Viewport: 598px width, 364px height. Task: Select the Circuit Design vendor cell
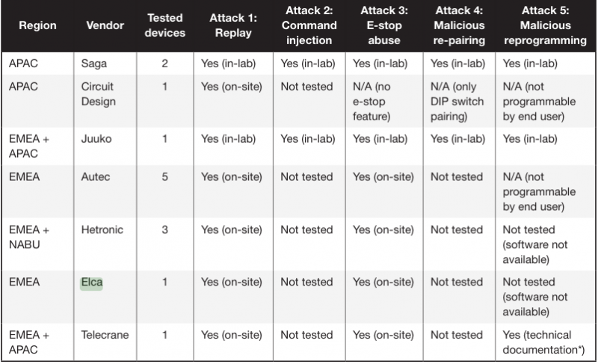coord(97,93)
